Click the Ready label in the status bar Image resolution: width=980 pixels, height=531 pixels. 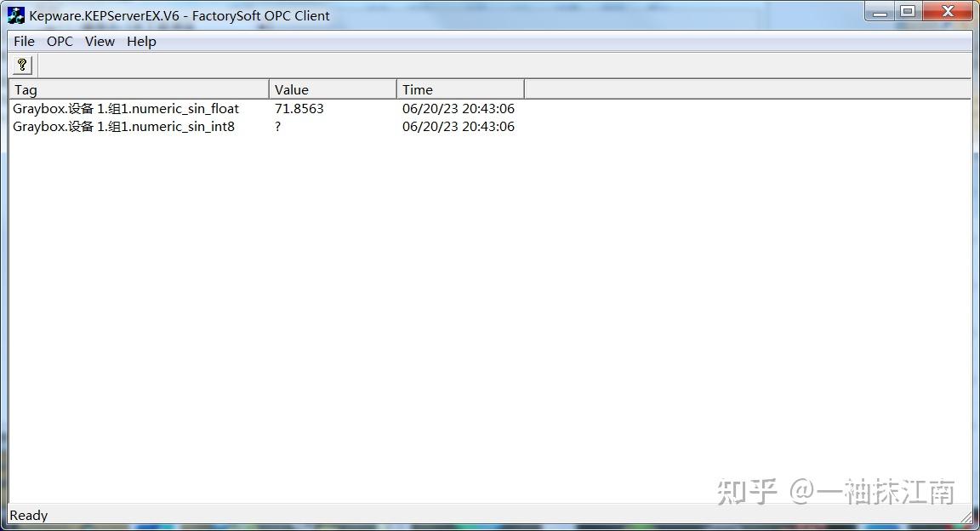pyautogui.click(x=28, y=515)
